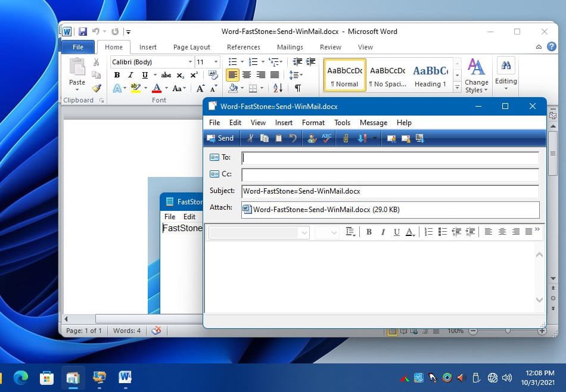Click the check names contact icon
Screen dimensions: 566x392
[x=312, y=138]
